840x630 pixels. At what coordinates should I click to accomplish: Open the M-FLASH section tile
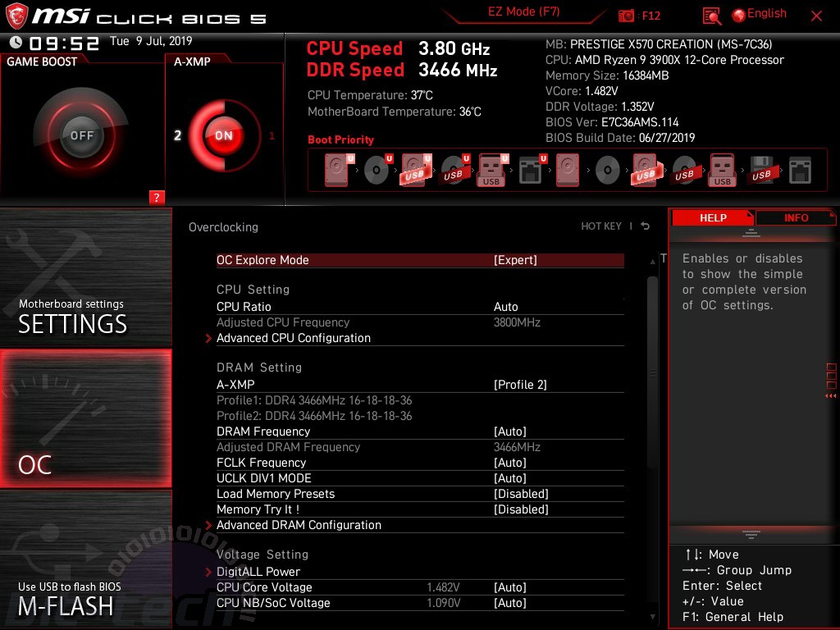pos(85,559)
